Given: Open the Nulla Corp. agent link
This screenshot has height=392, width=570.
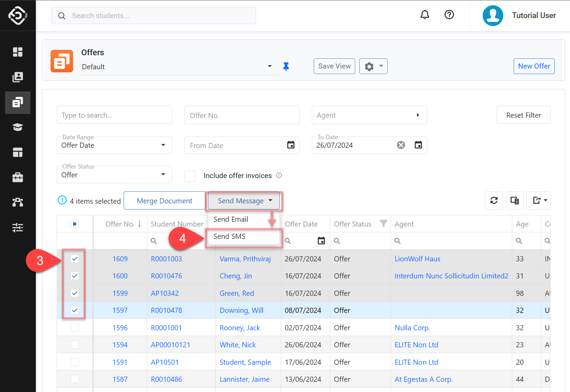Looking at the screenshot, I should (x=412, y=328).
